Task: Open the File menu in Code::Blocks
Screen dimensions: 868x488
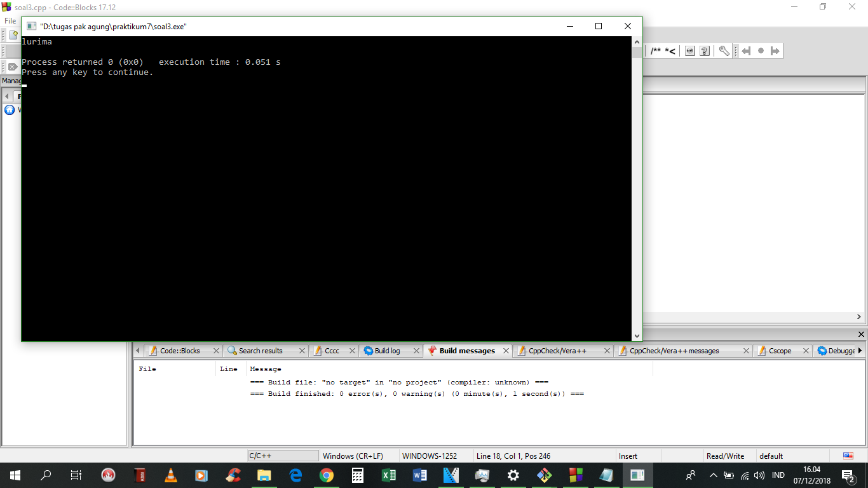Action: (x=10, y=21)
